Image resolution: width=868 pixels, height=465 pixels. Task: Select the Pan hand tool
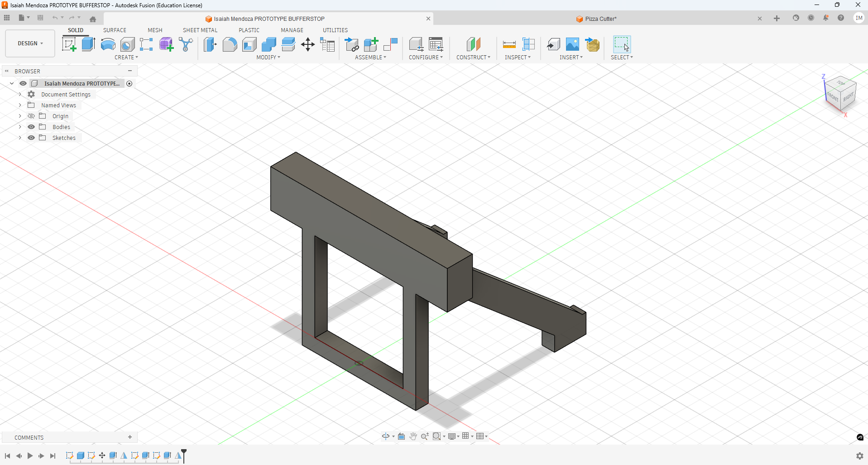coord(413,436)
